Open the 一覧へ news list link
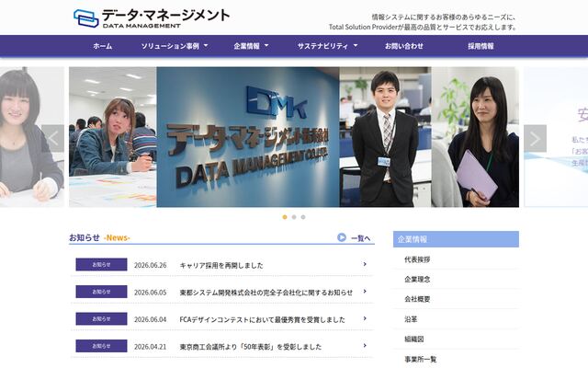588x368 pixels. [360, 238]
